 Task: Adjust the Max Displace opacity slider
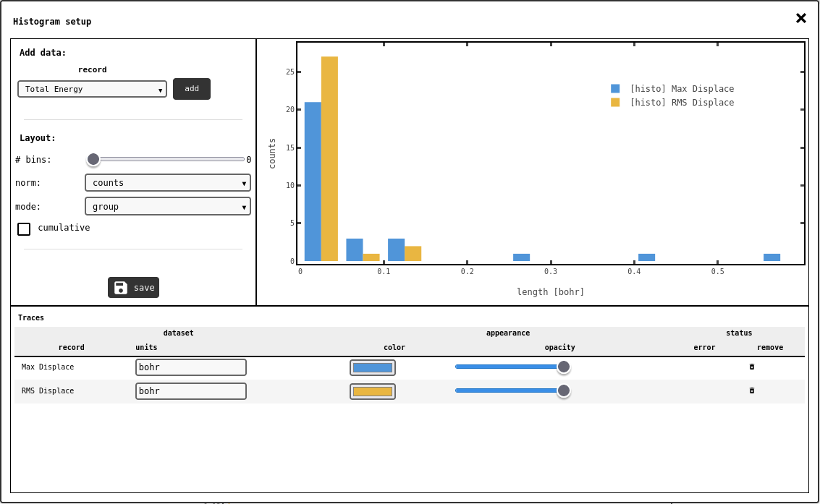tap(563, 367)
